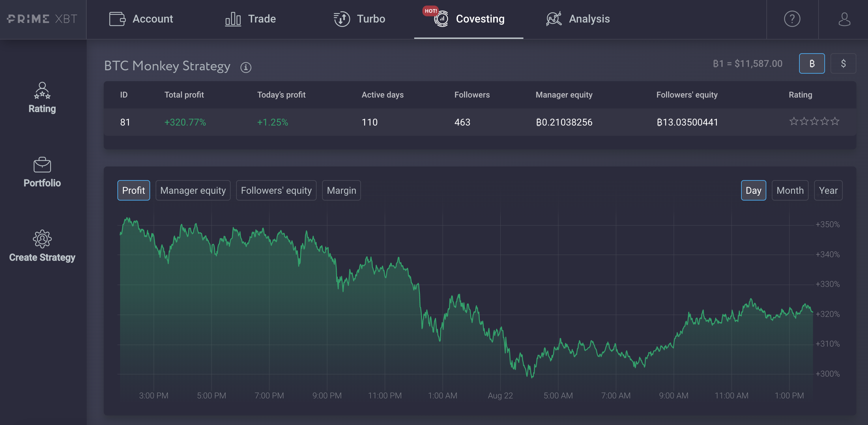Open the Rating sidebar label
This screenshot has width=868, height=425.
coord(42,109)
